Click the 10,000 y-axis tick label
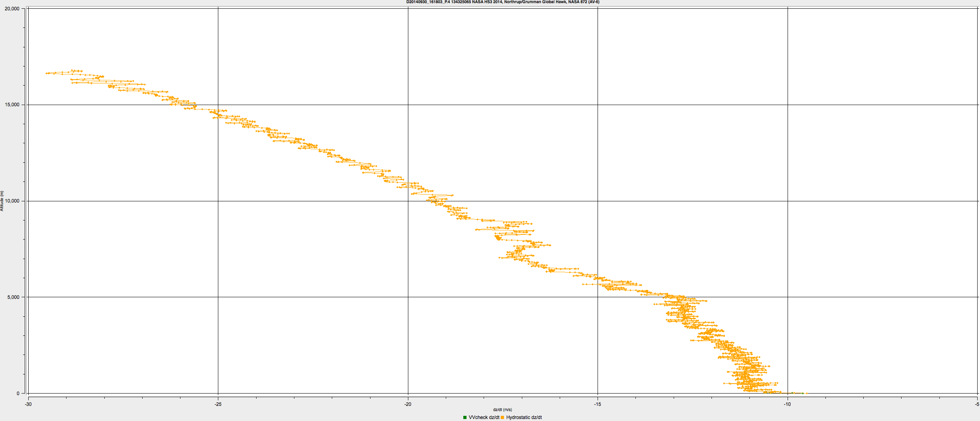 (x=12, y=201)
